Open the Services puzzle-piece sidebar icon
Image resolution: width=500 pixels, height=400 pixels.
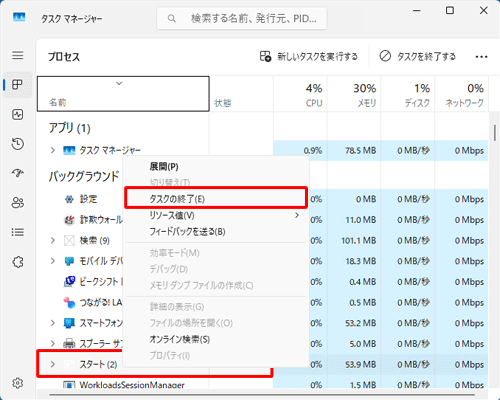(x=18, y=262)
